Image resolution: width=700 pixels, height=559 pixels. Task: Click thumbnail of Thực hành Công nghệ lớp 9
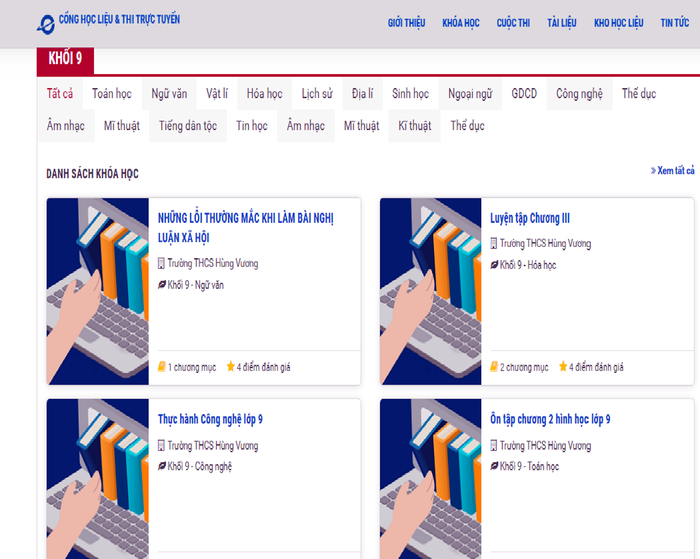[97, 478]
